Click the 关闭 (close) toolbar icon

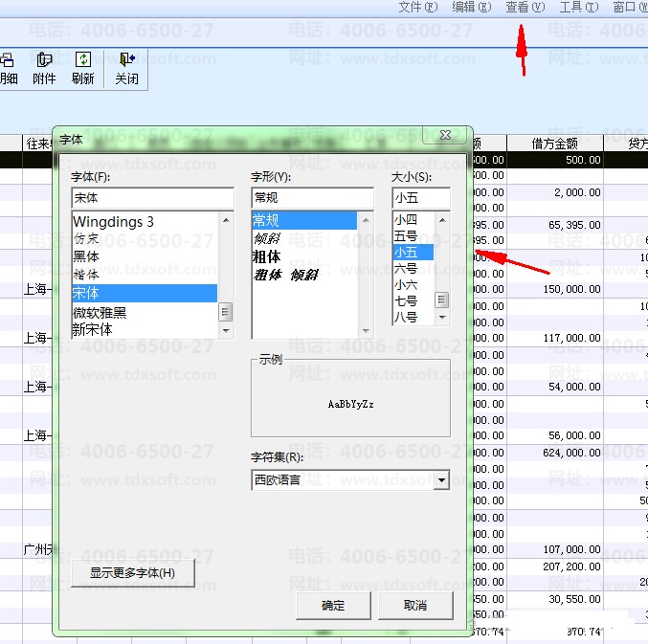point(126,68)
